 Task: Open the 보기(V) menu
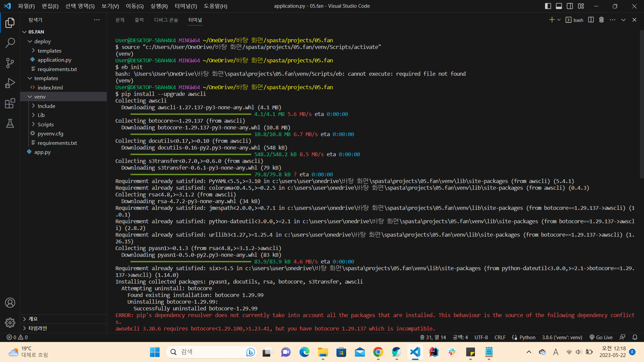(x=110, y=6)
